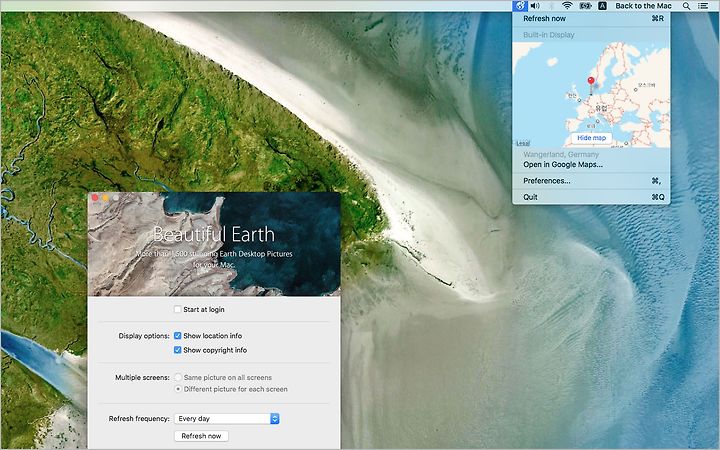This screenshot has width=720, height=450.
Task: Open Spotlight search magnifier icon
Action: pos(686,6)
